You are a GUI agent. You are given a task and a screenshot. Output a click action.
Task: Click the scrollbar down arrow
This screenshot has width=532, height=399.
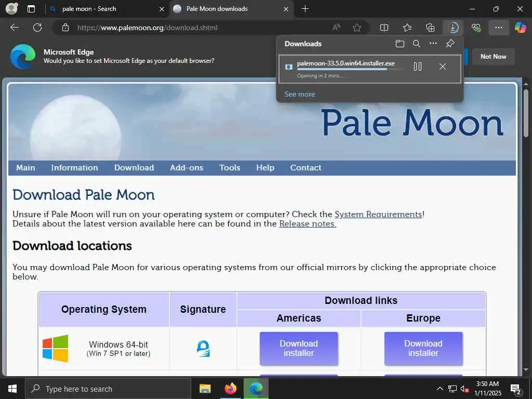coord(526,369)
